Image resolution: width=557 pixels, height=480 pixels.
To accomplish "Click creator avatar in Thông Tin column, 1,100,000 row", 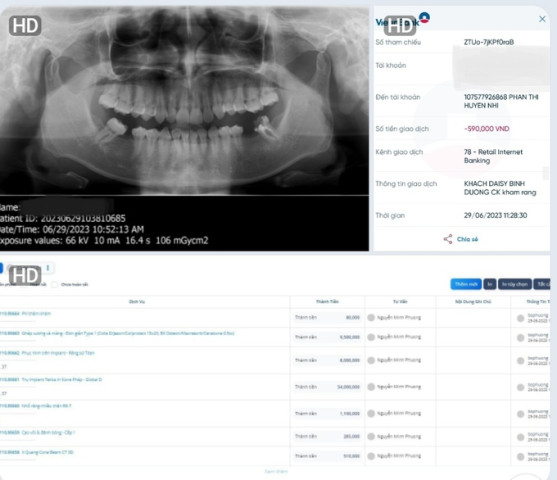I will 520,414.
